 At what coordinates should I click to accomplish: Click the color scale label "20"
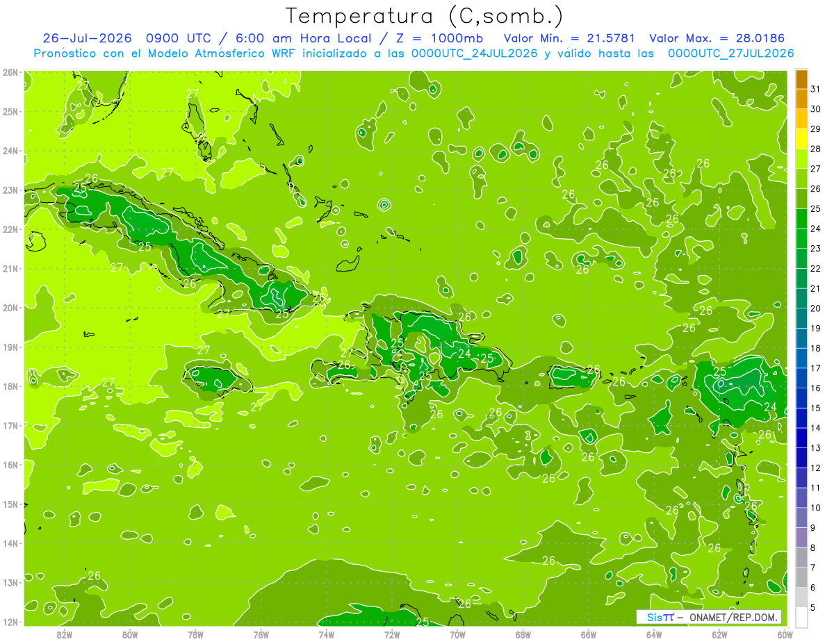point(815,308)
